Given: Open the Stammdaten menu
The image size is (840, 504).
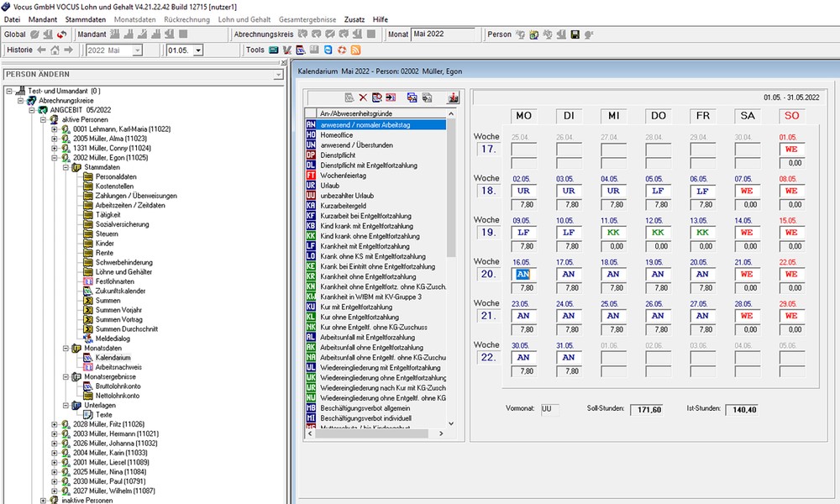Looking at the screenshot, I should click(x=85, y=18).
